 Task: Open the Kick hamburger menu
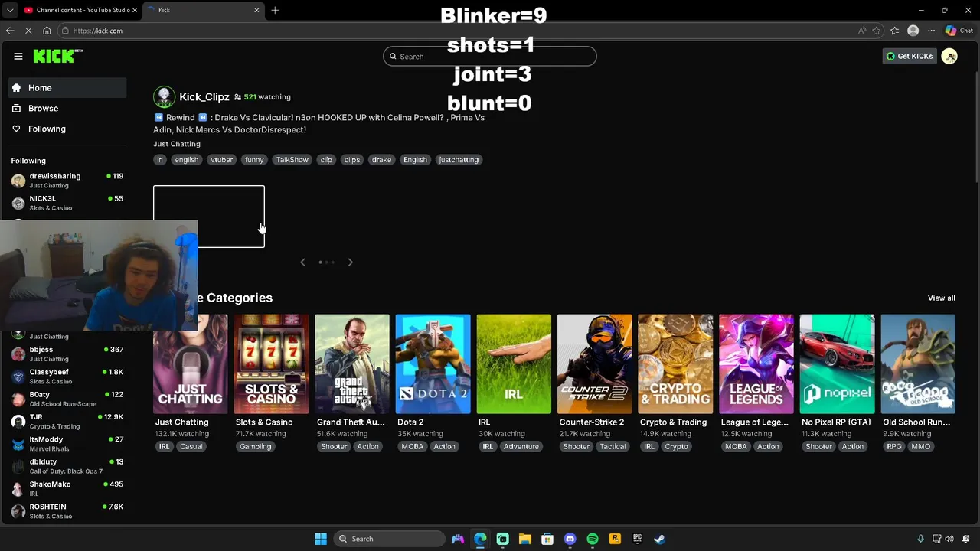tap(18, 56)
